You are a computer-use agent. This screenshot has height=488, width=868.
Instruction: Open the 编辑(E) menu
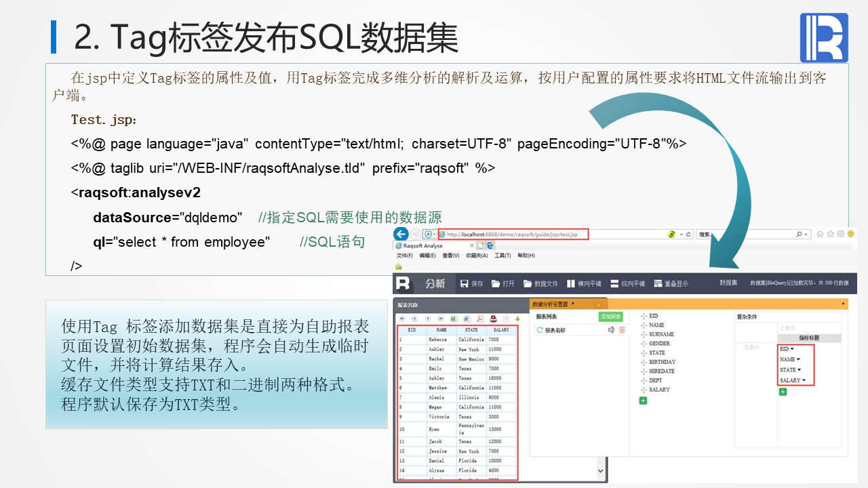[x=427, y=256]
